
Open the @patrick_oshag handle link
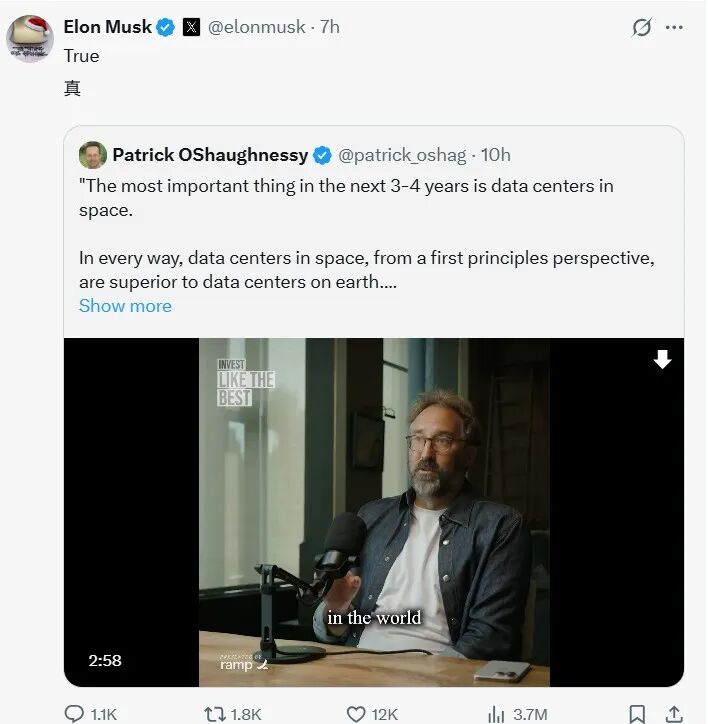coord(402,155)
